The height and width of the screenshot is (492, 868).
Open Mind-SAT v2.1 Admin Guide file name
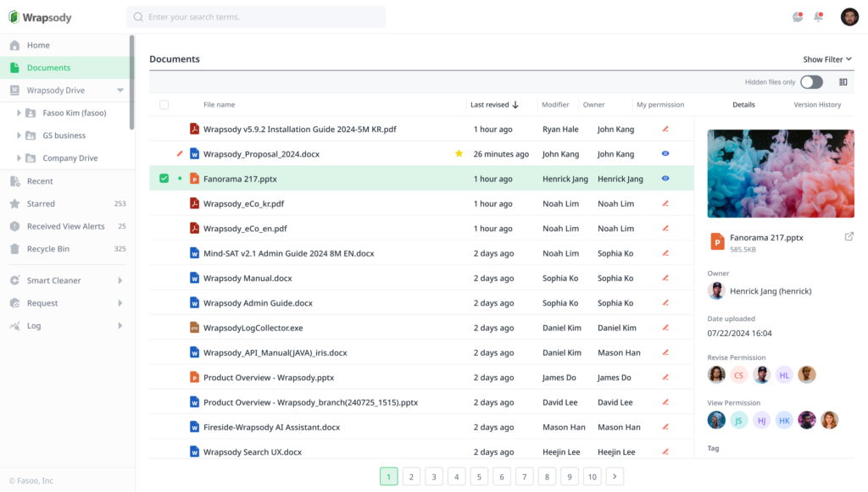click(x=288, y=253)
